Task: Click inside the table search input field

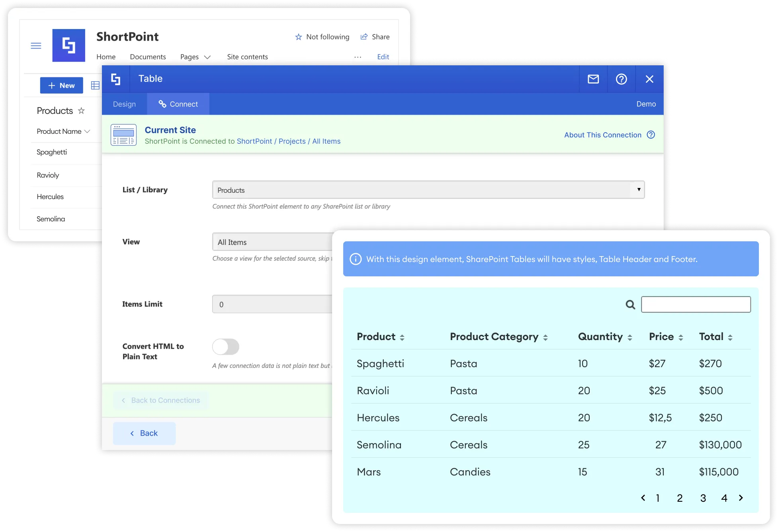Action: (x=696, y=304)
